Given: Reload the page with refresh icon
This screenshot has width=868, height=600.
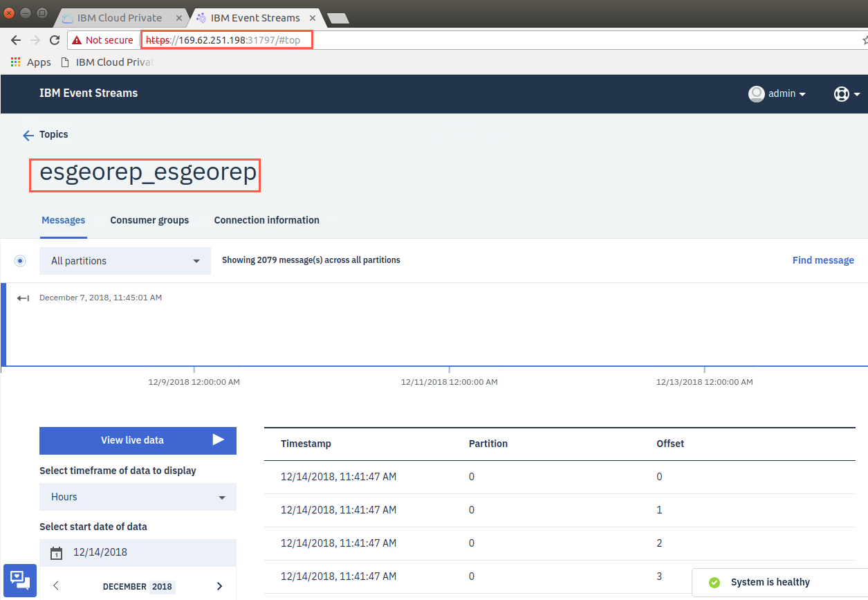Looking at the screenshot, I should tap(55, 40).
